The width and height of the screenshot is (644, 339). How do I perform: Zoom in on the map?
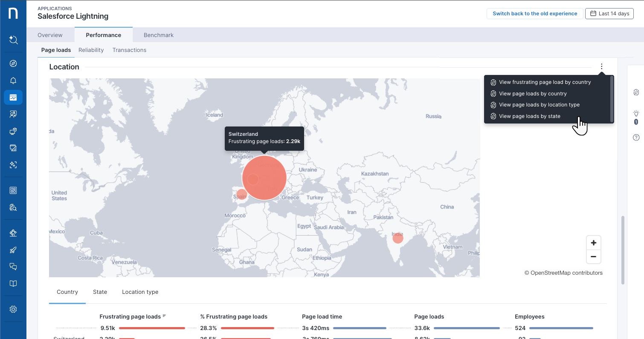pyautogui.click(x=593, y=243)
